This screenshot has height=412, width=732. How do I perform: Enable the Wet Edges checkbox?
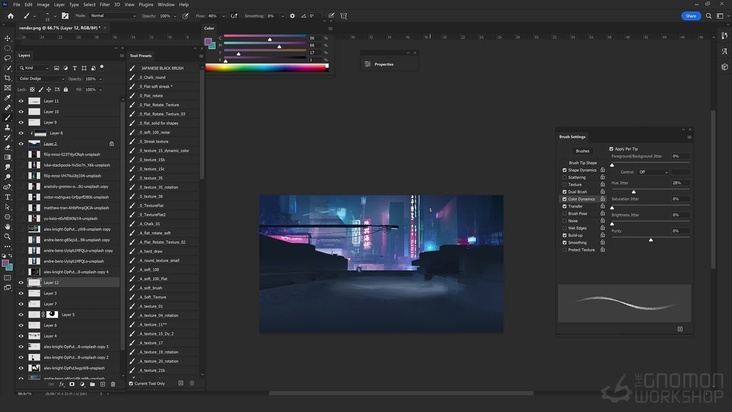click(564, 228)
